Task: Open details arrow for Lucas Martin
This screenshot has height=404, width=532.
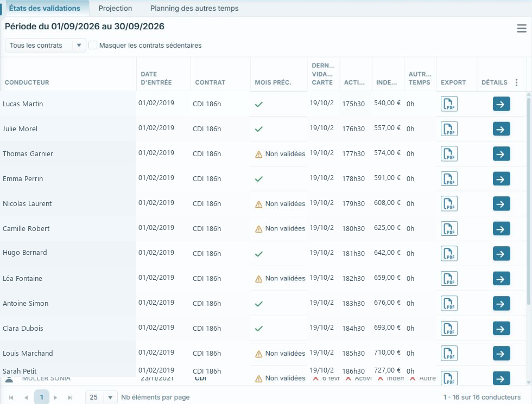Action: point(501,104)
